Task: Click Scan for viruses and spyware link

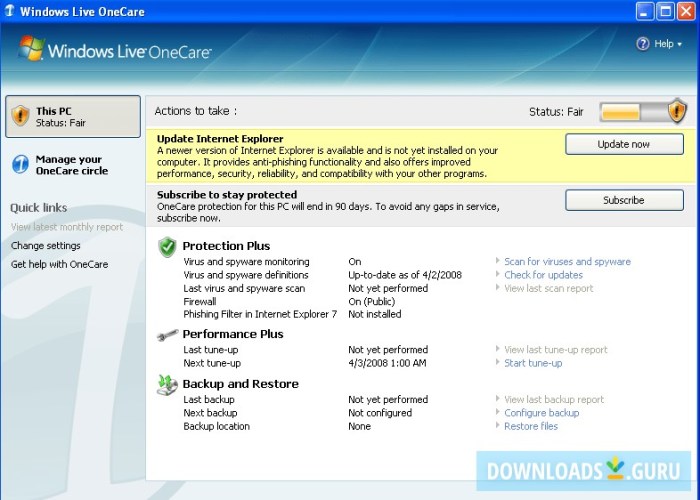Action: [x=567, y=262]
